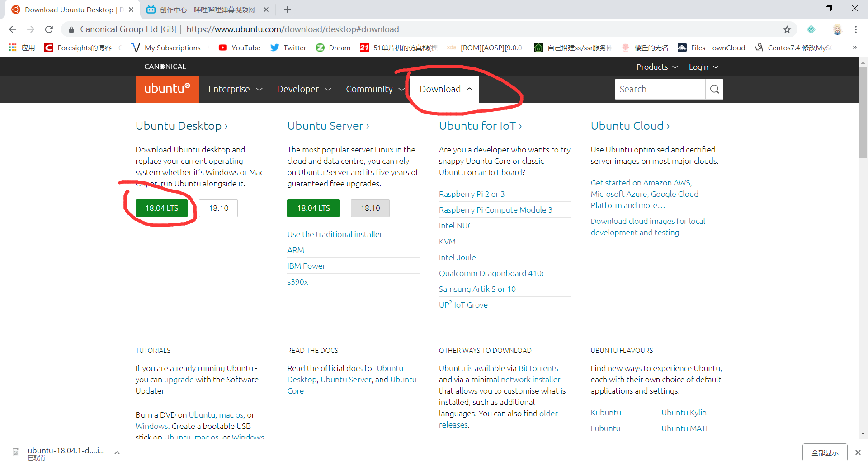Open the s390x link

tap(297, 282)
